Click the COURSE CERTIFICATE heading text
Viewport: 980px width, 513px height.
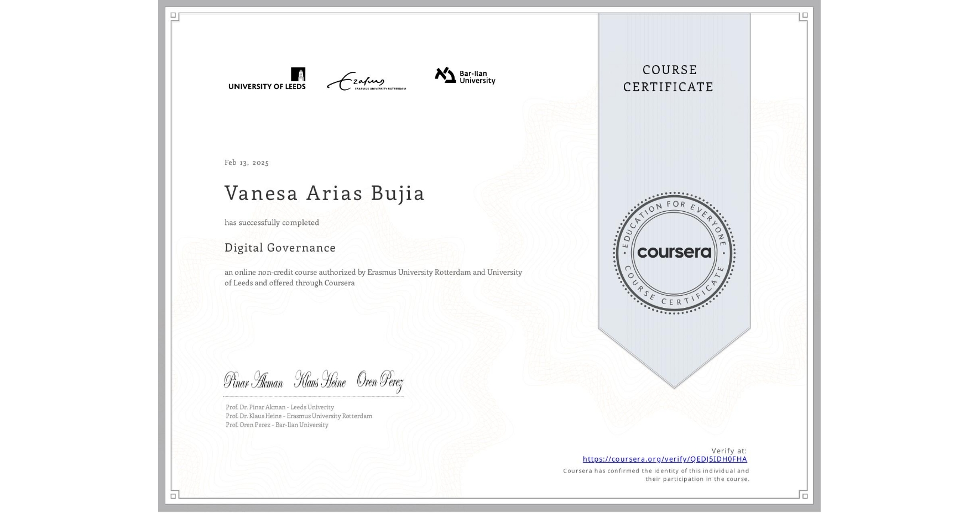tap(670, 78)
